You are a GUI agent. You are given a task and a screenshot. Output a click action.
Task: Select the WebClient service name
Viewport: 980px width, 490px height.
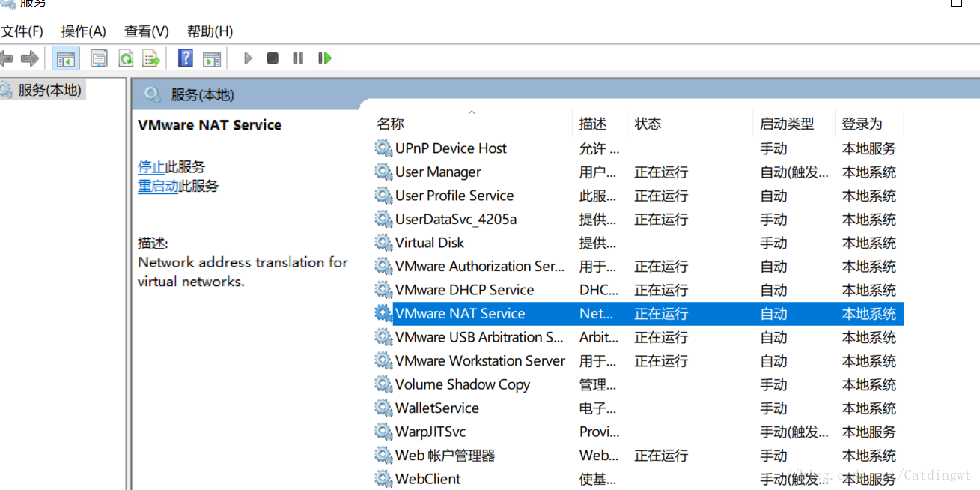click(x=428, y=479)
